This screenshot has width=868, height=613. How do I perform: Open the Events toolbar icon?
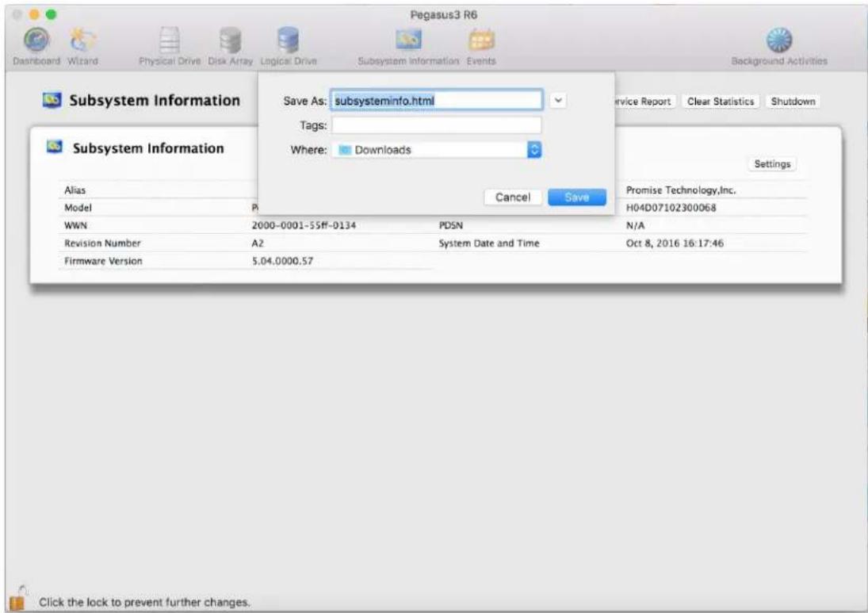[x=481, y=40]
